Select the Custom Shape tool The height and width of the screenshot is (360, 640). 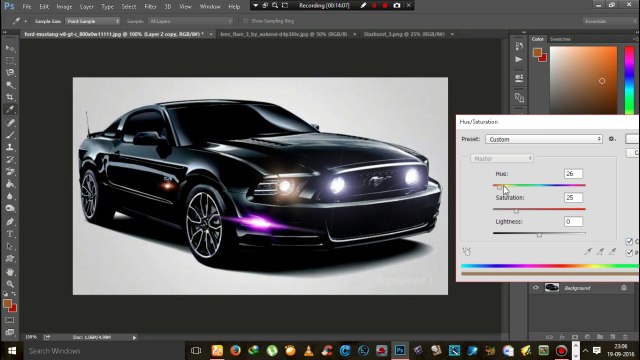tap(10, 258)
